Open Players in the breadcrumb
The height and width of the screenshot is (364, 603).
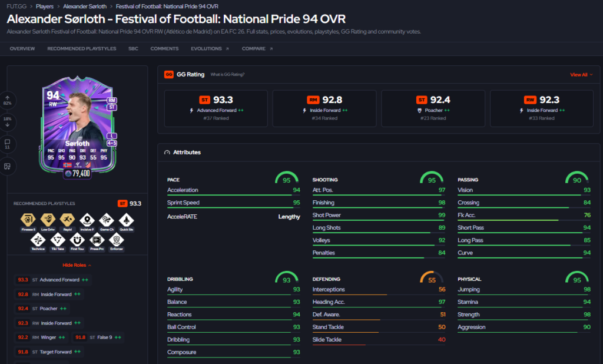click(45, 6)
